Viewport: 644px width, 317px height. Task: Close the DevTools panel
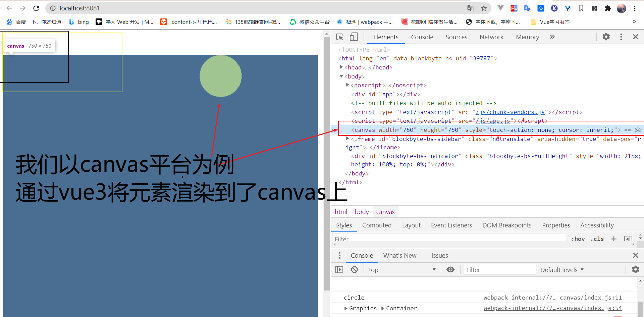point(635,37)
